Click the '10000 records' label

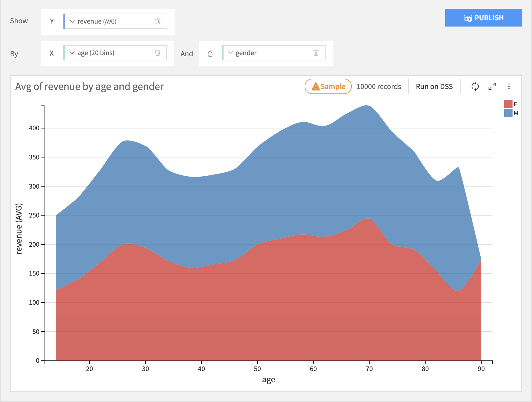(x=379, y=86)
